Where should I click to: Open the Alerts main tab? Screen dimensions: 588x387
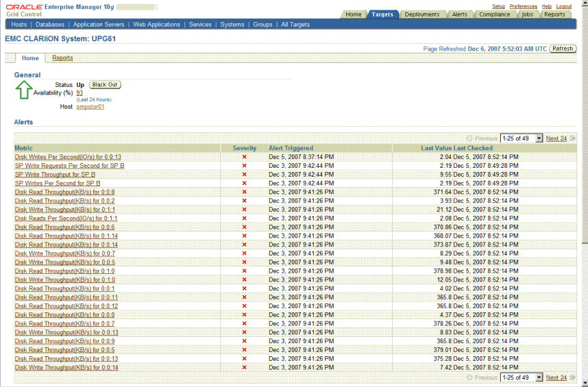click(459, 14)
